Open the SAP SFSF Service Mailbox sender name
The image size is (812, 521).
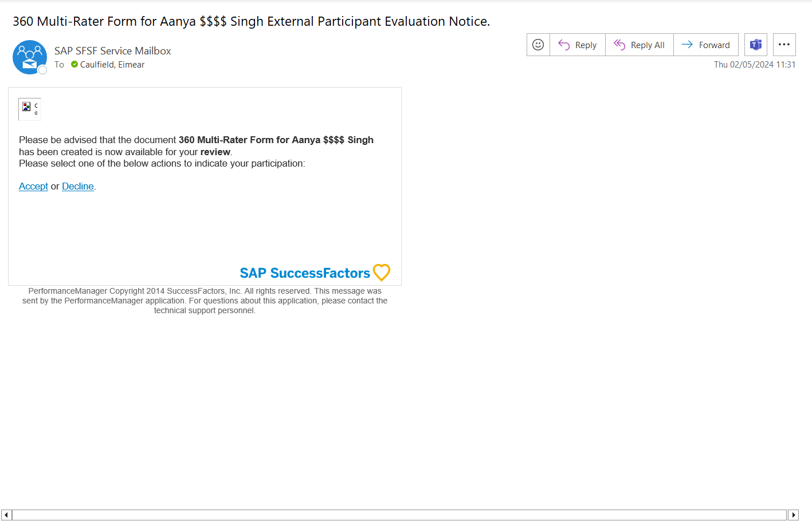pos(113,51)
